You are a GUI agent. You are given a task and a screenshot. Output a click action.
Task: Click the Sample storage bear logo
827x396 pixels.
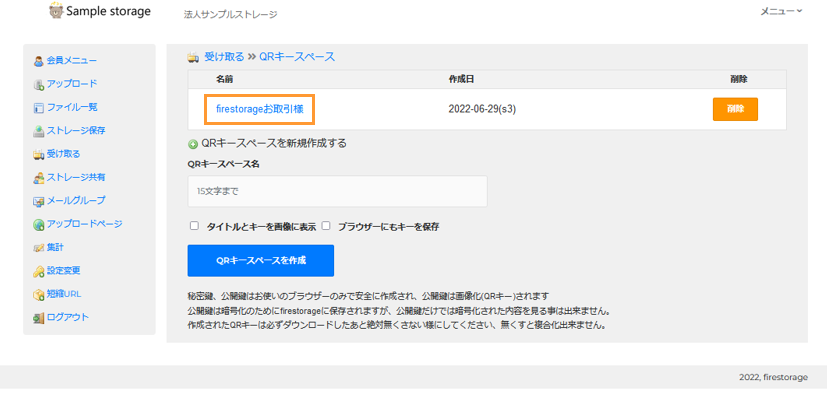(x=56, y=11)
